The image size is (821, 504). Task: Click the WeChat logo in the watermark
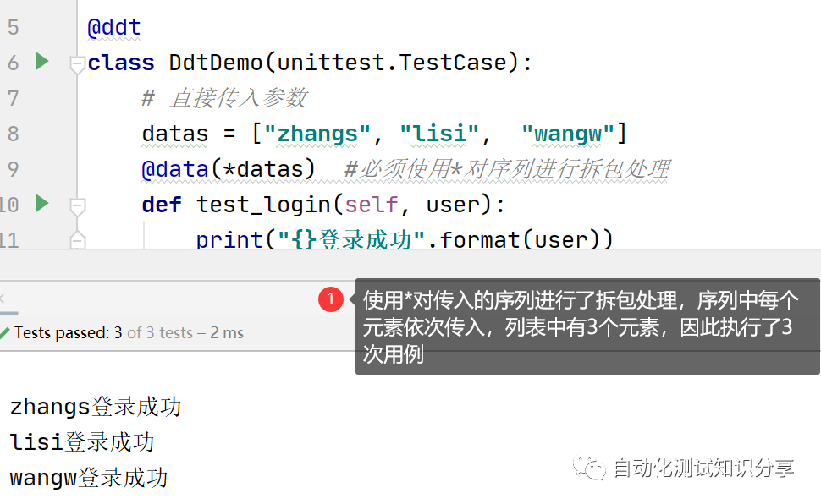589,468
